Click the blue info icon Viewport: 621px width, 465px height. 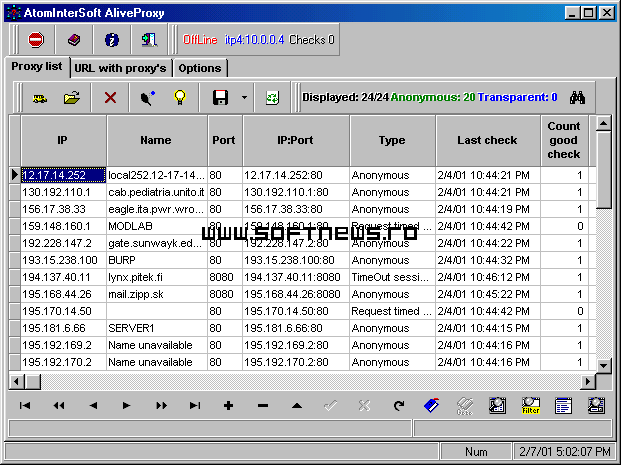click(112, 40)
